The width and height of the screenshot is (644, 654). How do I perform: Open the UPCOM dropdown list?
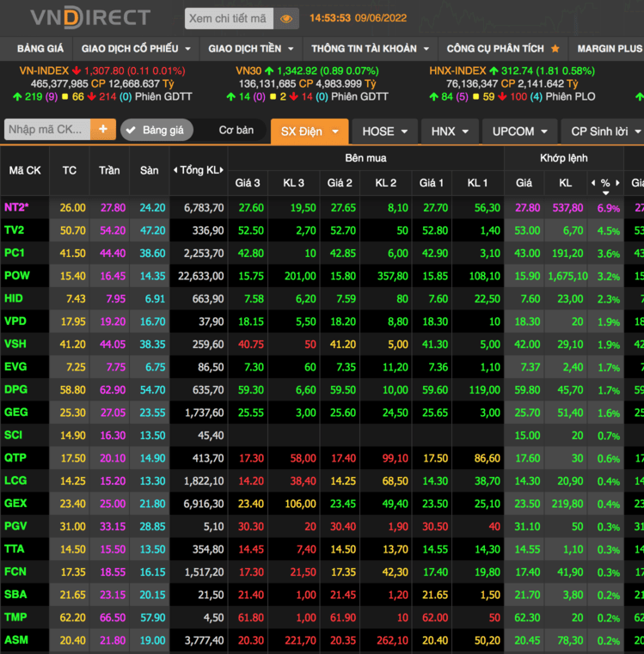point(519,131)
